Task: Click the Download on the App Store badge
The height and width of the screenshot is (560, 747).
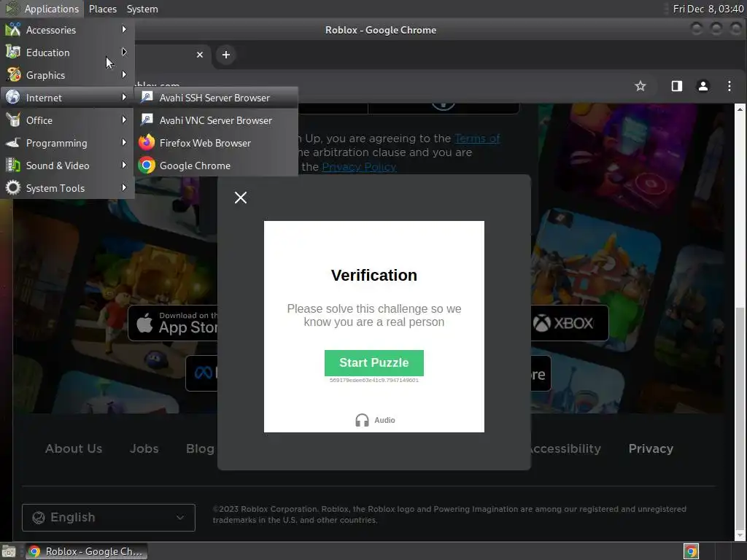Action: tap(174, 323)
